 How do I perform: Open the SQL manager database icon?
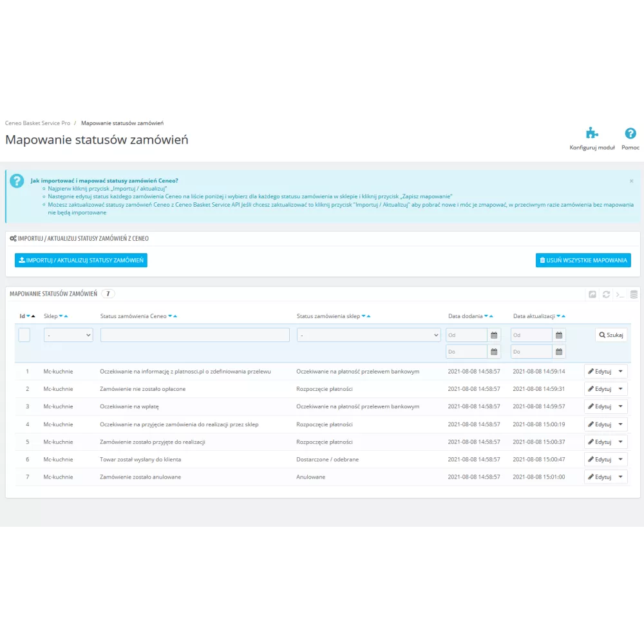coord(634,294)
